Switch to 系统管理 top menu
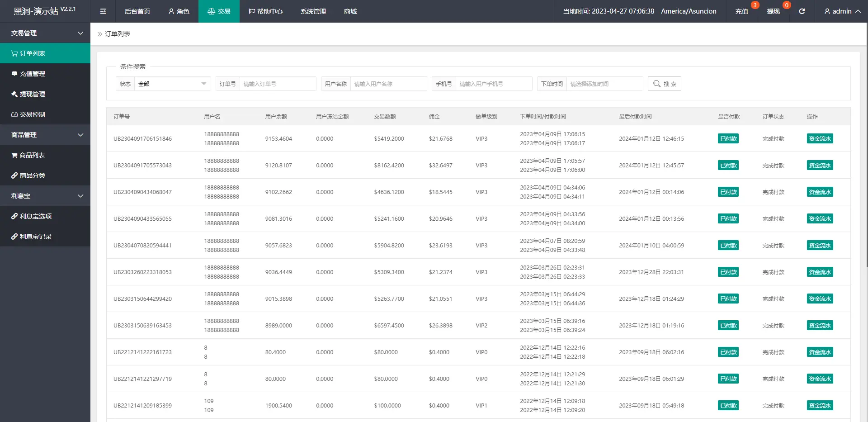Screen dimensions: 868x422 (313, 11)
